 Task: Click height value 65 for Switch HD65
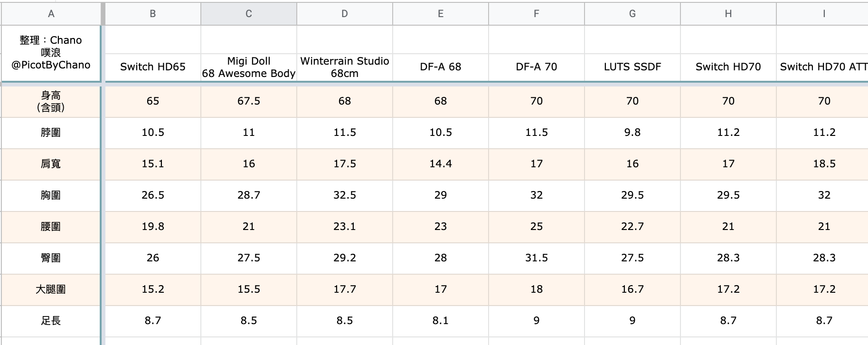(x=153, y=101)
